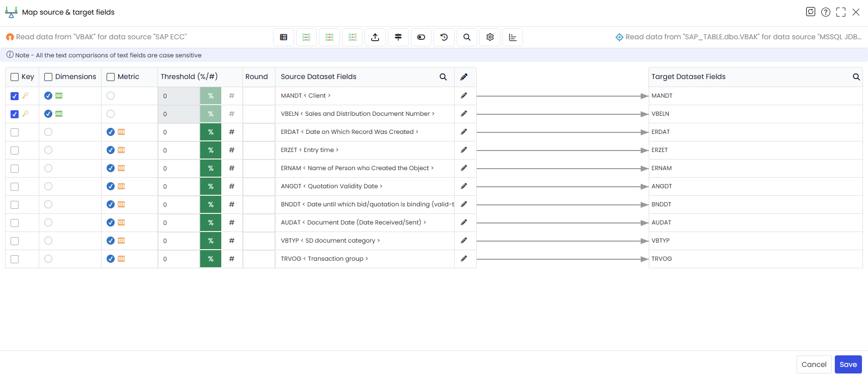Viewport: 868px width, 377px height.
Task: Check the Key checkbox for ERDAT row
Action: click(15, 132)
